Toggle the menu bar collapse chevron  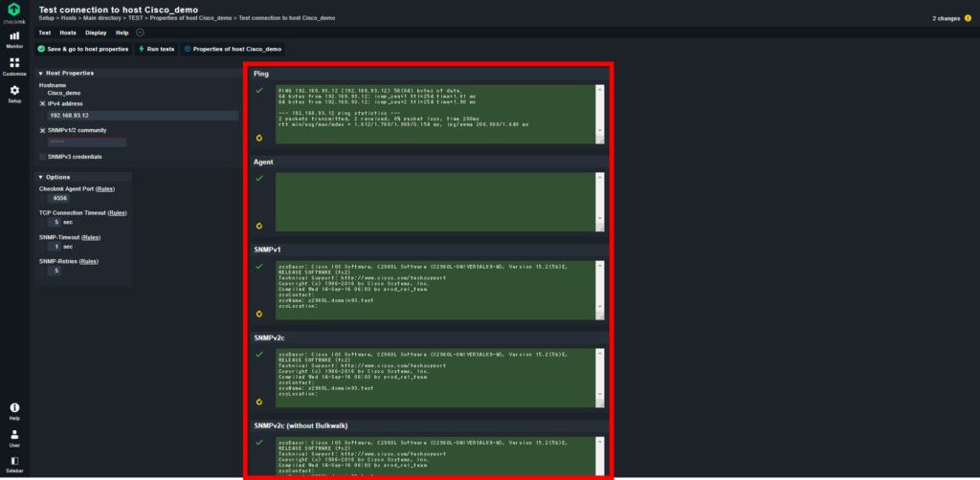(140, 33)
